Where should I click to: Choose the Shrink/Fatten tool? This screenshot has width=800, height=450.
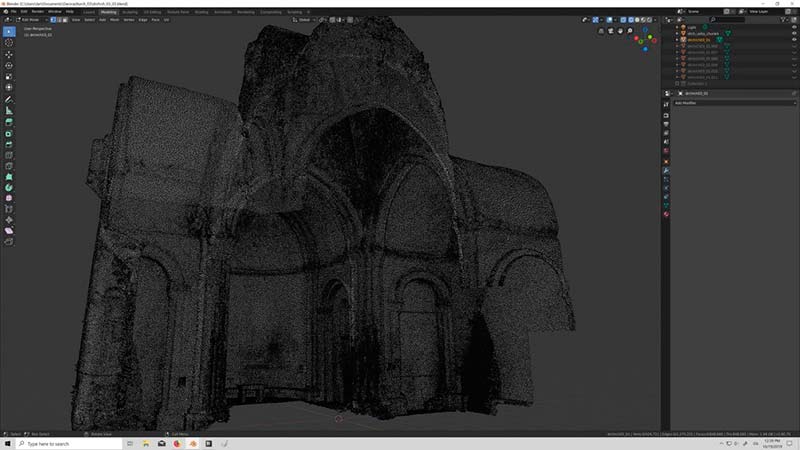click(9, 220)
